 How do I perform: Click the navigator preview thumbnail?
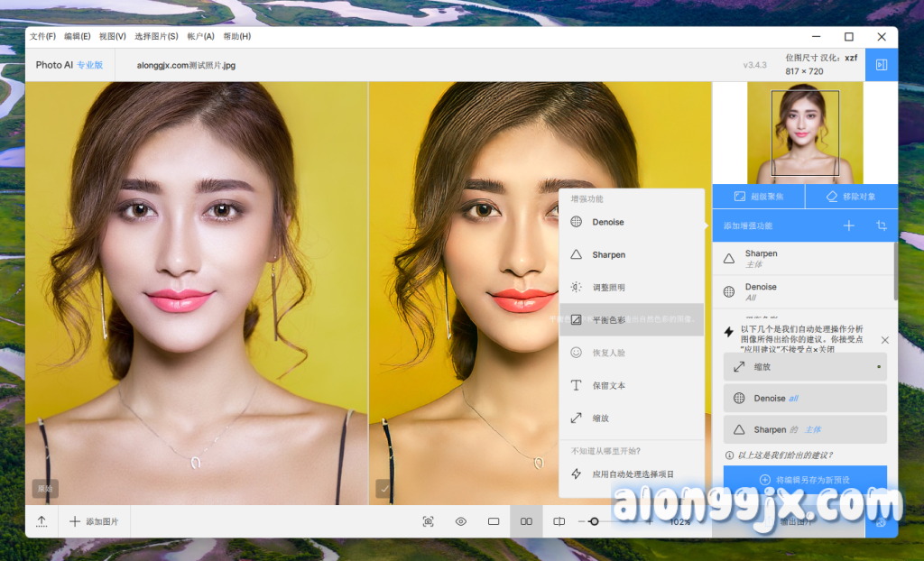click(x=805, y=133)
